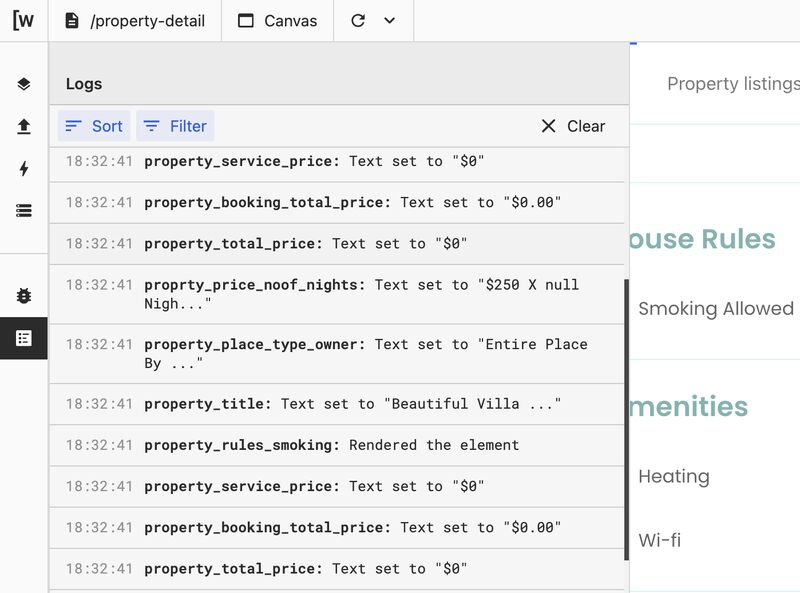Click Wi-fi amenity in preview
Viewport: 800px width, 593px height.
[659, 540]
